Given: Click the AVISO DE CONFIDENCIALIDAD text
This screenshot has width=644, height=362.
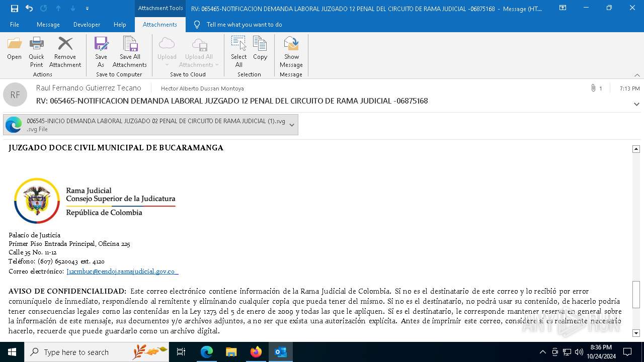Looking at the screenshot, I should point(67,291).
